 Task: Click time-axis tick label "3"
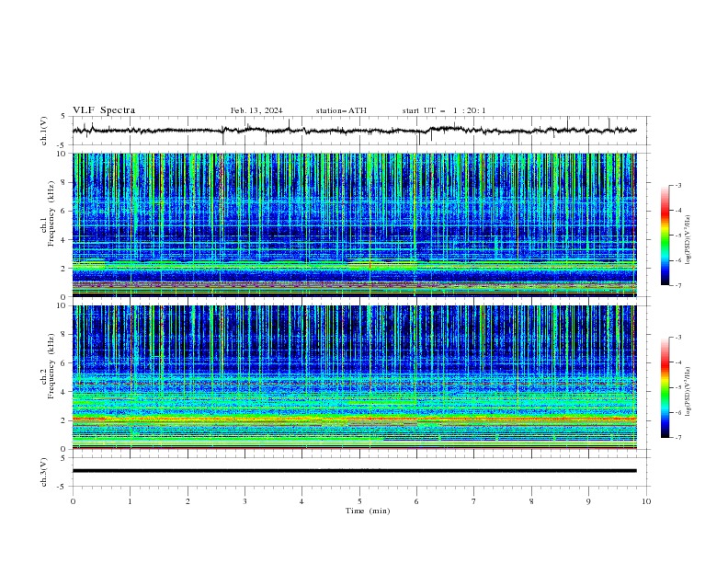(245, 501)
